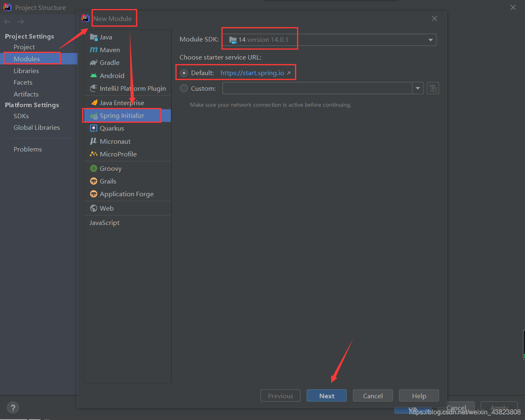The height and width of the screenshot is (420, 525).
Task: Click the browse icon beside Custom URL field
Action: [433, 88]
